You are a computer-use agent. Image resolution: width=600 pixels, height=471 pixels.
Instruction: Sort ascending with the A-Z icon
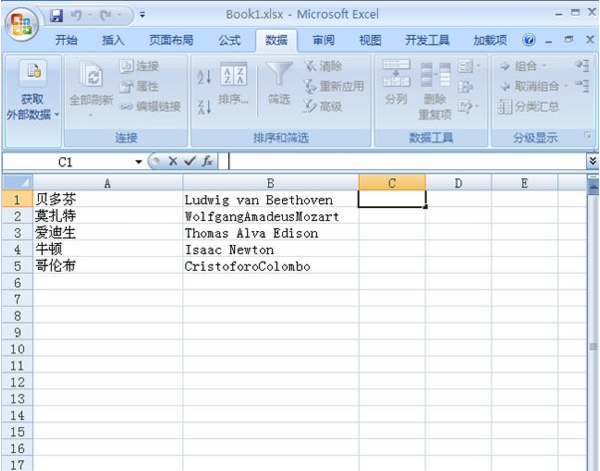204,77
